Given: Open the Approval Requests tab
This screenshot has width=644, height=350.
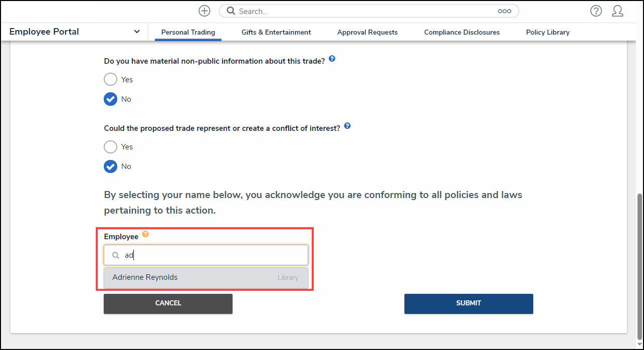Looking at the screenshot, I should tap(367, 32).
